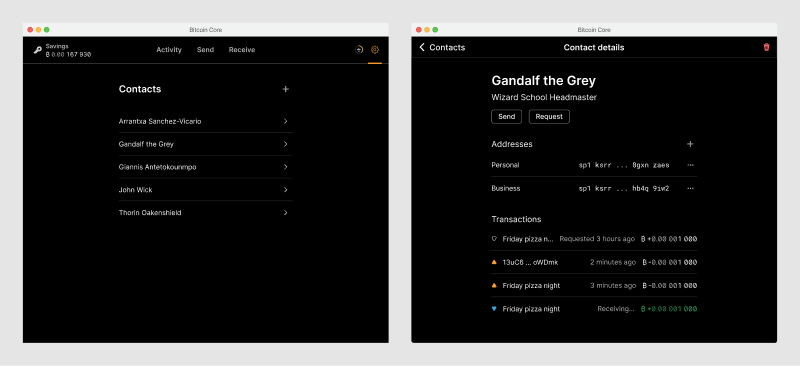The width and height of the screenshot is (800, 366).
Task: Go back to Contacts list
Action: point(442,47)
